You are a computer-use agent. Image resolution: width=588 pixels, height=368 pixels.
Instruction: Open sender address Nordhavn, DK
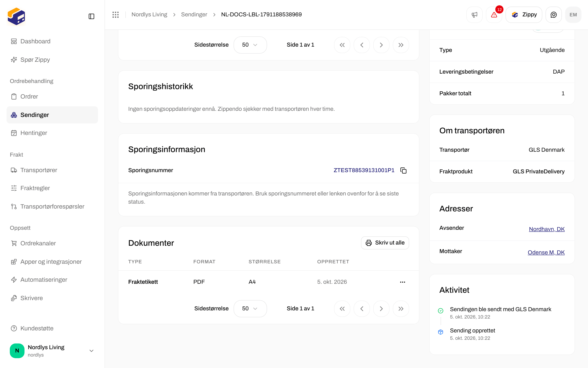[547, 229]
